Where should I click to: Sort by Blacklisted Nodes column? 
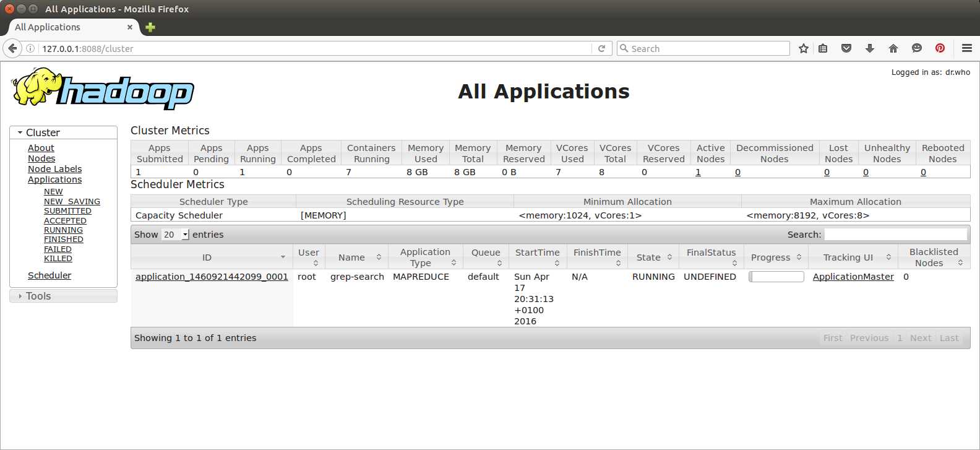point(934,257)
